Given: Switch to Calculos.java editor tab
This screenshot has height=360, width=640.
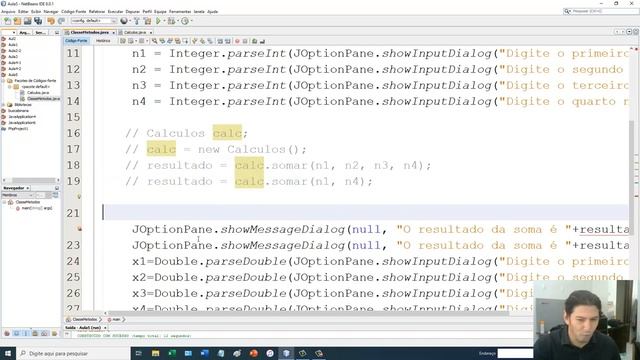Looking at the screenshot, I should 135,32.
